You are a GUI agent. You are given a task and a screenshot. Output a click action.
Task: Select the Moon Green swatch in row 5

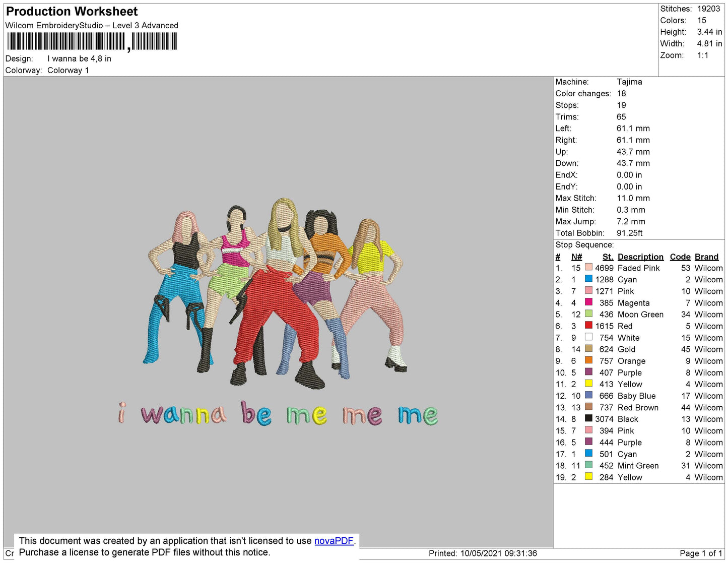(588, 313)
